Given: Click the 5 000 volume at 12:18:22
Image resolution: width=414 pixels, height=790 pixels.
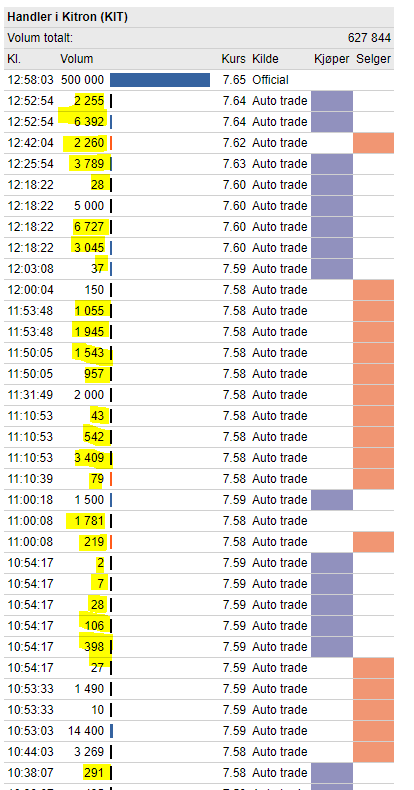Looking at the screenshot, I should point(89,206).
